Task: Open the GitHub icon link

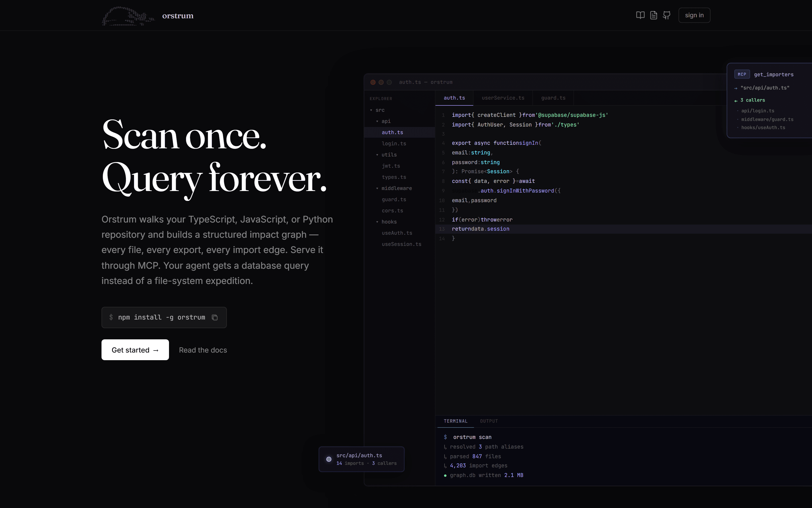Action: click(x=667, y=15)
